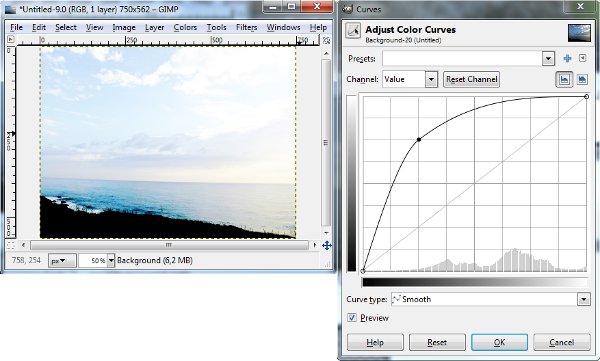Click the 'Adjust Color Curves' heading
The height and width of the screenshot is (361, 600).
point(410,29)
